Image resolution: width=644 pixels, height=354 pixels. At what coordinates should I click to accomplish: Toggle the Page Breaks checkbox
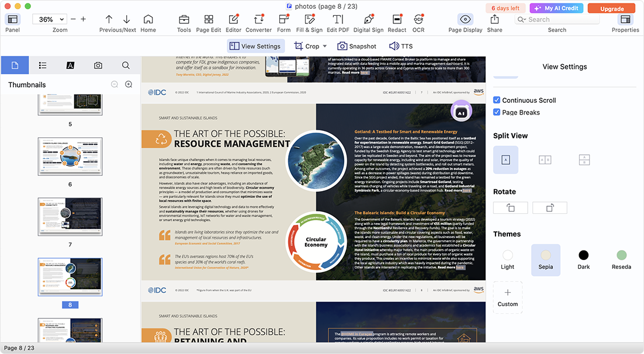click(x=497, y=112)
